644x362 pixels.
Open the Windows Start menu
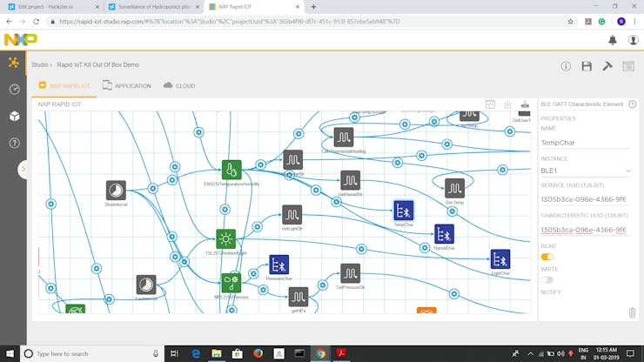[10, 353]
